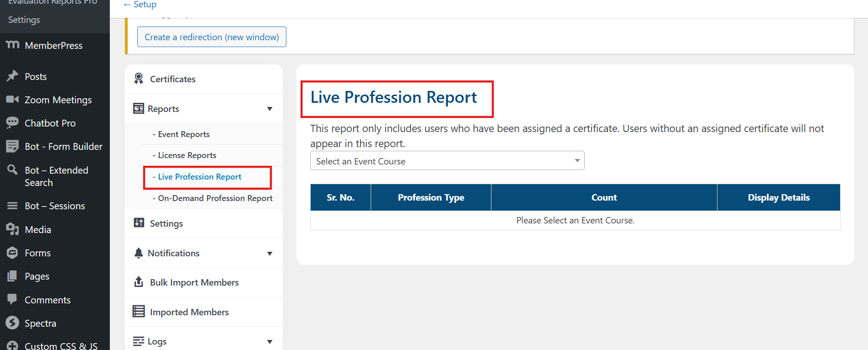Open the Imported Members menu item

(204, 312)
